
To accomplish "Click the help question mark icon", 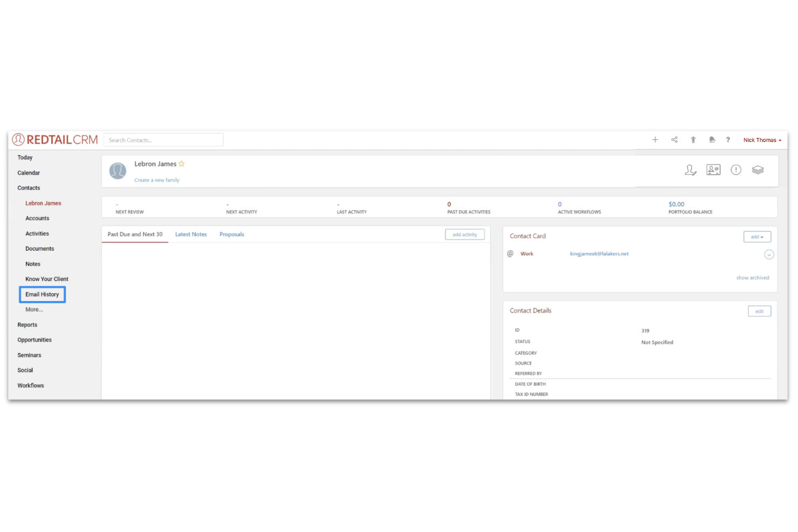I will coord(727,140).
